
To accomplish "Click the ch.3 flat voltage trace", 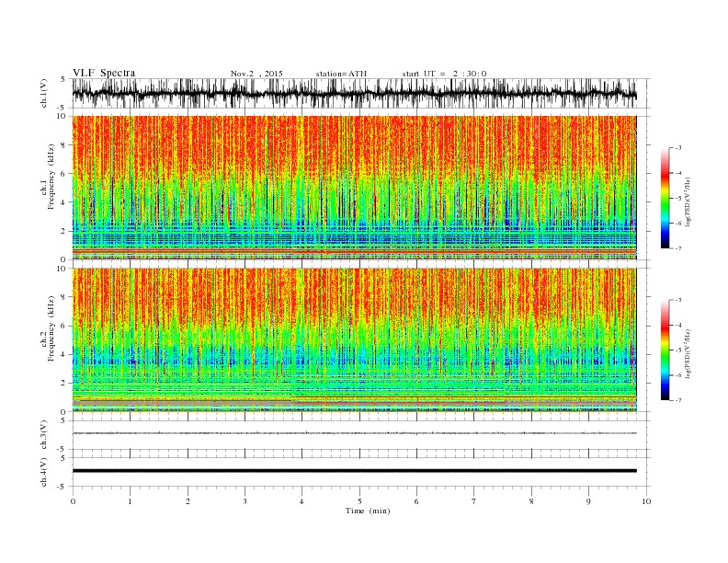I will click(x=354, y=433).
